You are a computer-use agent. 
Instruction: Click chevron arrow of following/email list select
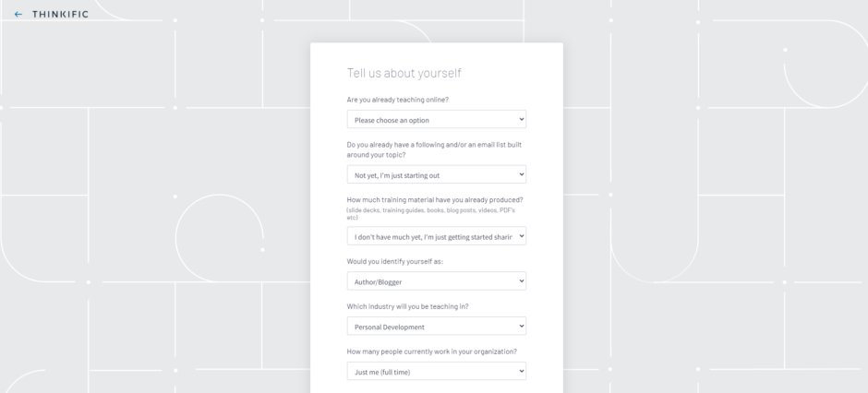(x=521, y=174)
